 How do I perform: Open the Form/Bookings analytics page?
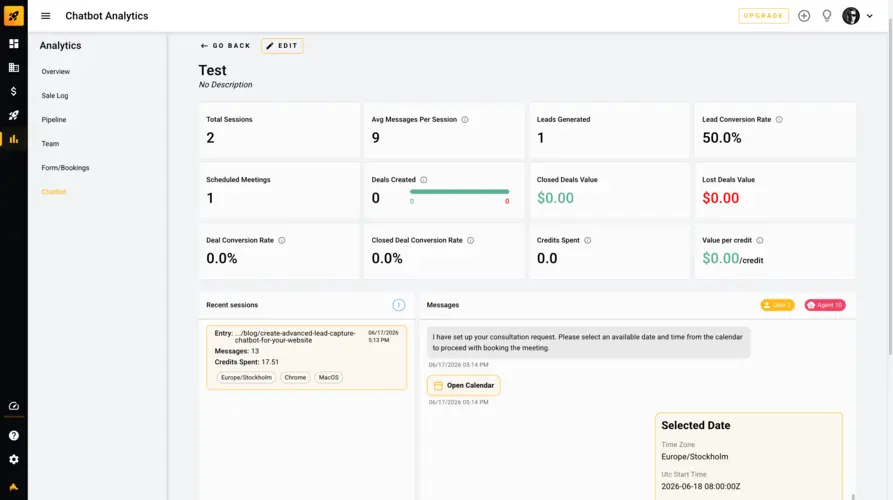pyautogui.click(x=65, y=168)
